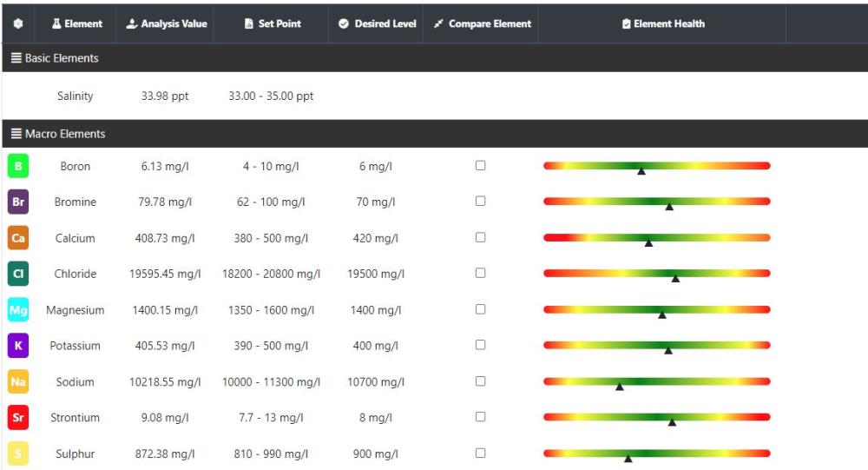Click the Element Health column header
Image resolution: width=868 pixels, height=470 pixels.
coord(663,24)
